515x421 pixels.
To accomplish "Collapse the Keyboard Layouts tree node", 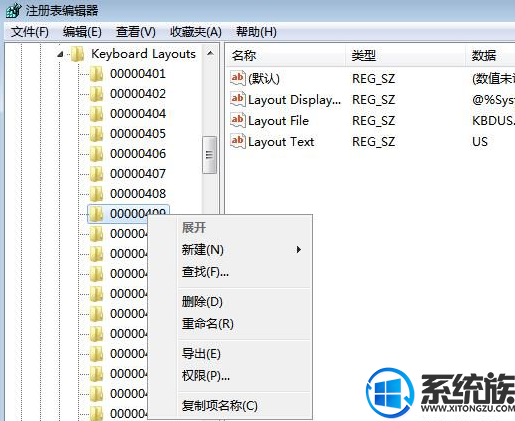I will coord(60,54).
